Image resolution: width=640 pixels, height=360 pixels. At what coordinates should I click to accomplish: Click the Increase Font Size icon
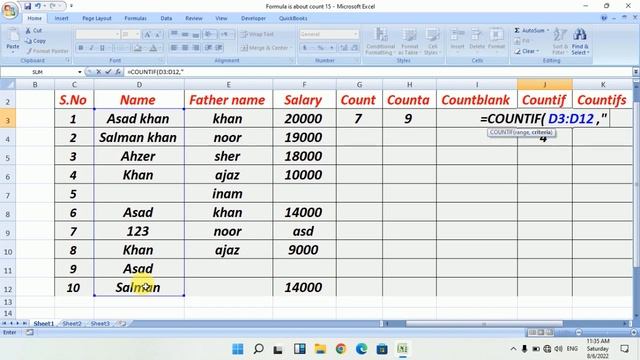tap(147, 35)
